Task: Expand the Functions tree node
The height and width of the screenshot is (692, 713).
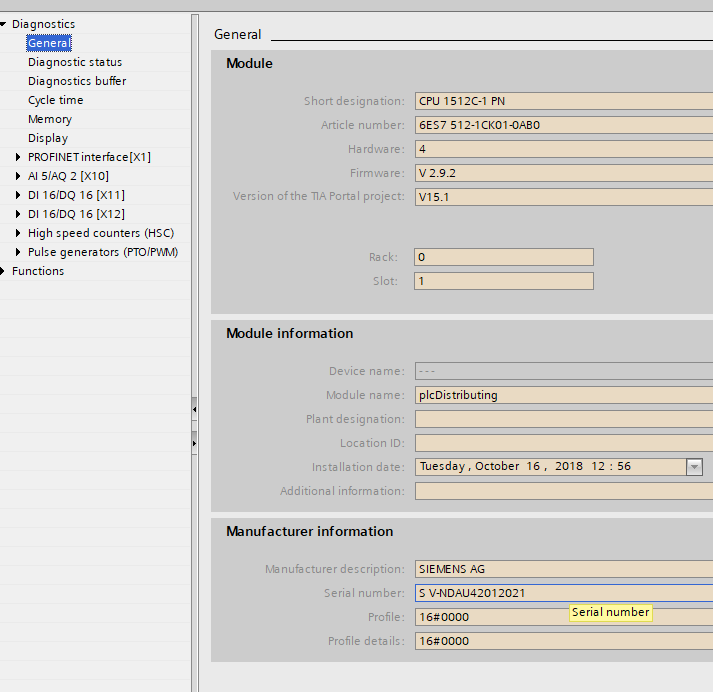Action: [x=5, y=271]
